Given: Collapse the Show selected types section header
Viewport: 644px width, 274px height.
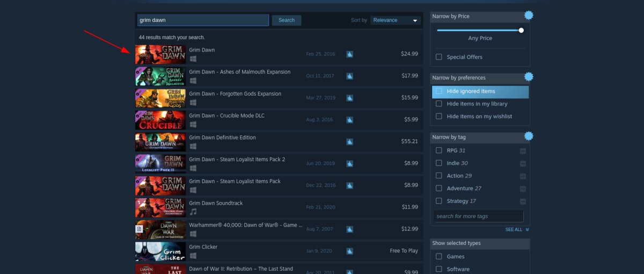Looking at the screenshot, I should click(x=480, y=243).
